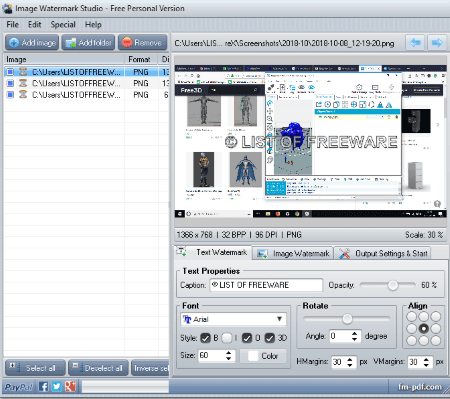Image resolution: width=450 pixels, height=399 pixels.
Task: Select bottom-right Align radio button
Action: [x=436, y=341]
